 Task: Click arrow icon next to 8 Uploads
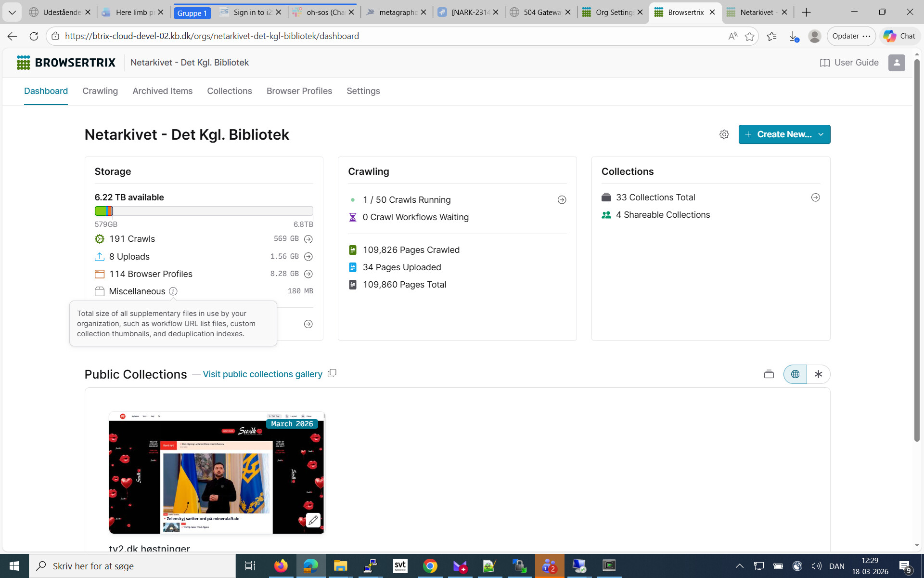(308, 257)
